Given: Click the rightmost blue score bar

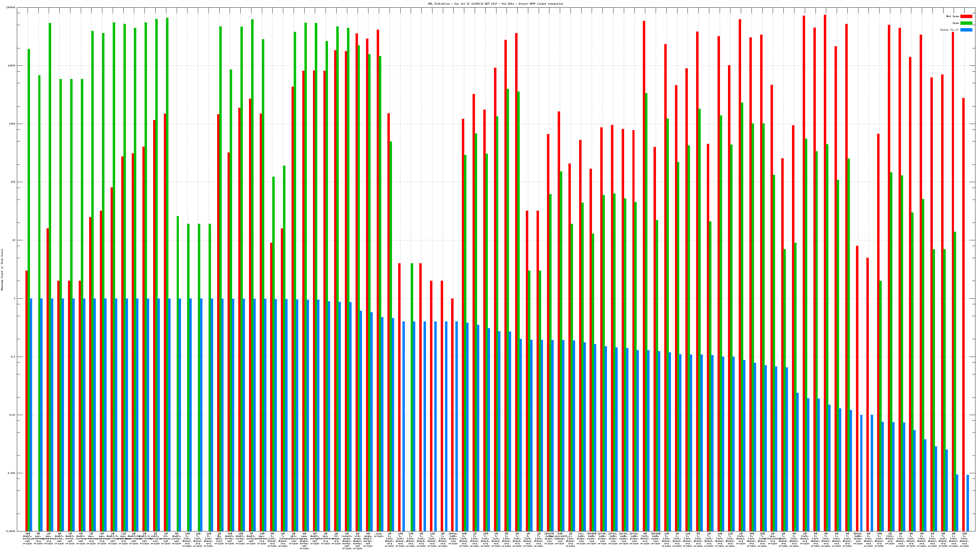Looking at the screenshot, I should (x=968, y=503).
